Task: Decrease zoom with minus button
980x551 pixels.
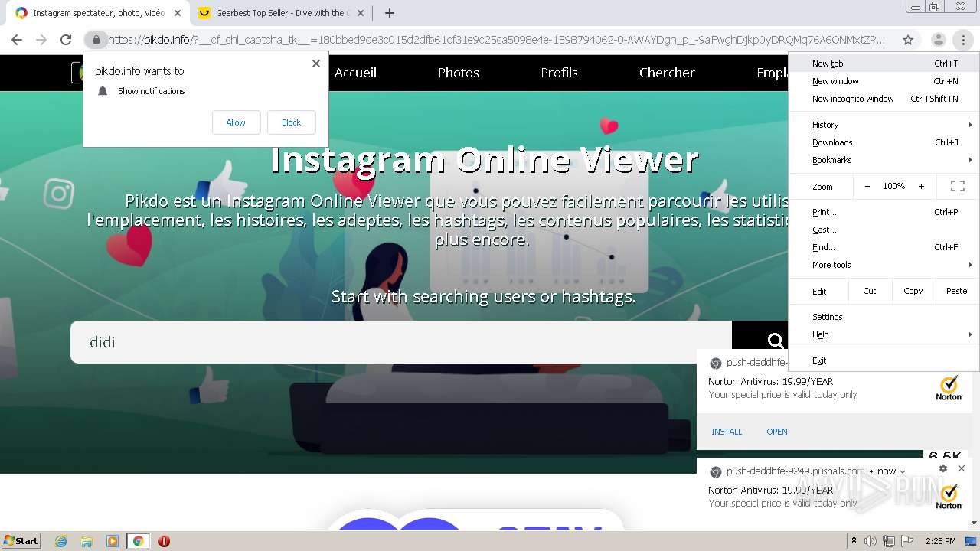Action: pos(867,186)
